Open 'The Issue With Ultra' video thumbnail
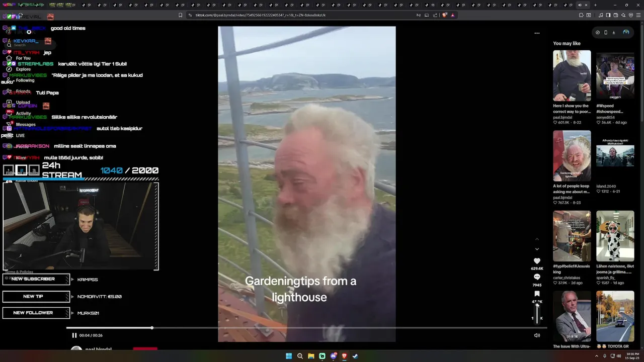The width and height of the screenshot is (644, 362). [x=572, y=316]
